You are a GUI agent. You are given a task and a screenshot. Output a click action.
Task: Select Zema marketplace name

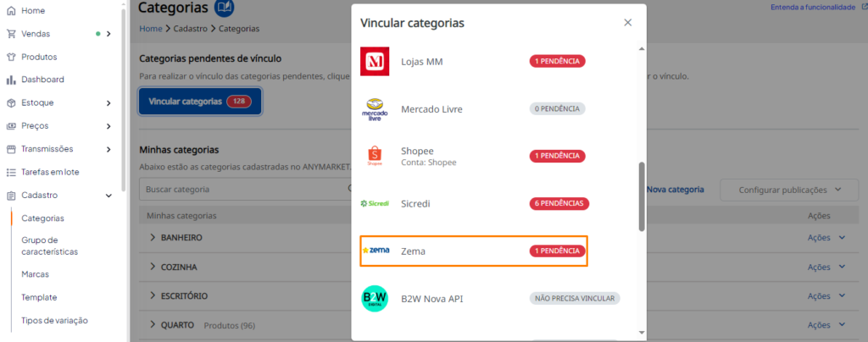pos(413,251)
